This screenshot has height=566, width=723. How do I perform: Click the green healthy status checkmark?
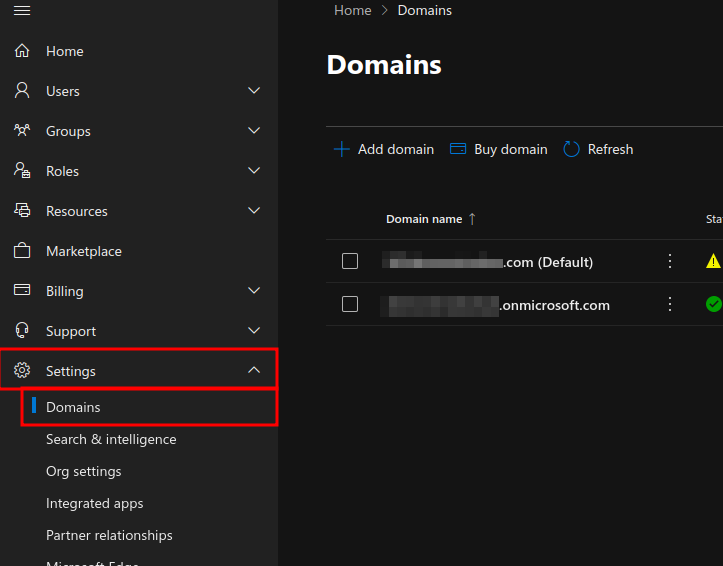(x=713, y=304)
